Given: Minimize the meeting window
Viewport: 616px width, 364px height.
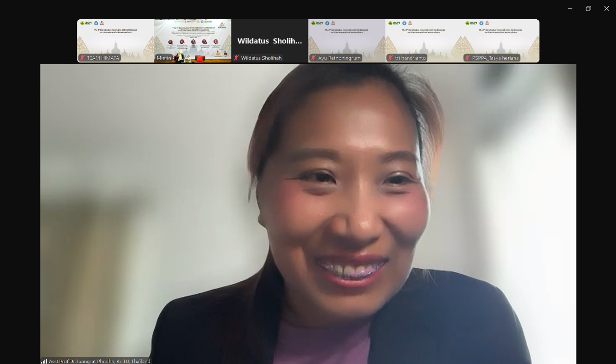Looking at the screenshot, I should coord(570,8).
